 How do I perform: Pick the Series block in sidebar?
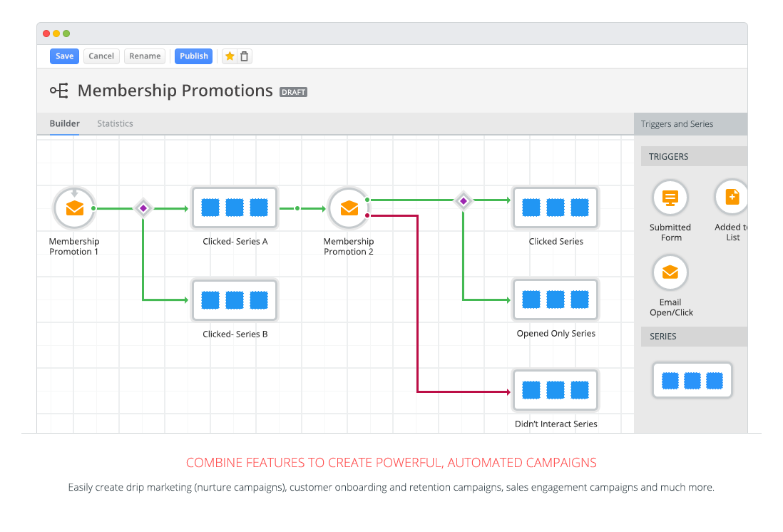[x=692, y=381]
